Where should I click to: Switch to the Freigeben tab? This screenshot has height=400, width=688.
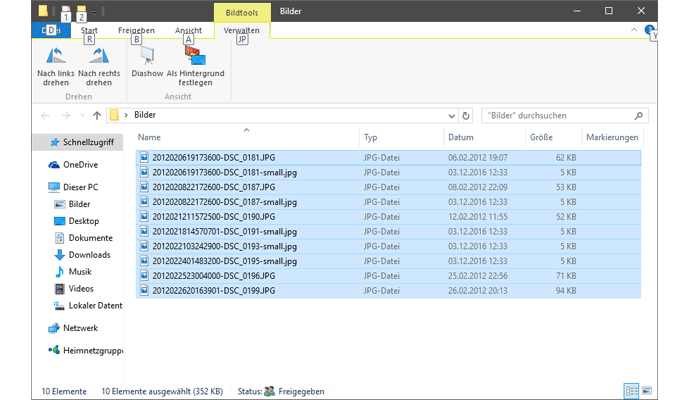pyautogui.click(x=137, y=31)
